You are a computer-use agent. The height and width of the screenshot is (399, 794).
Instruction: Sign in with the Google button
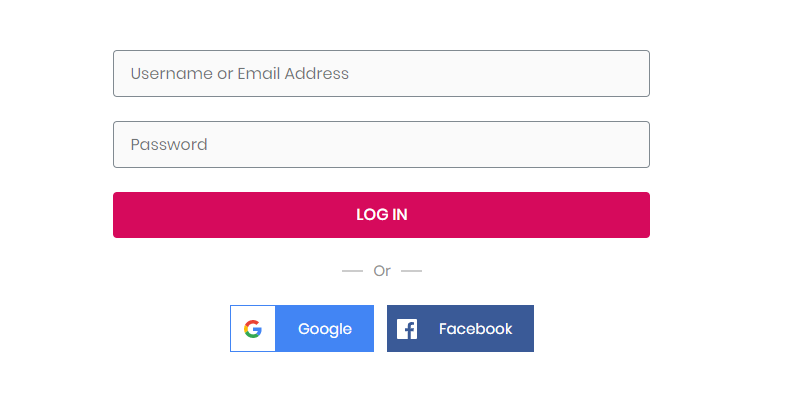(302, 329)
